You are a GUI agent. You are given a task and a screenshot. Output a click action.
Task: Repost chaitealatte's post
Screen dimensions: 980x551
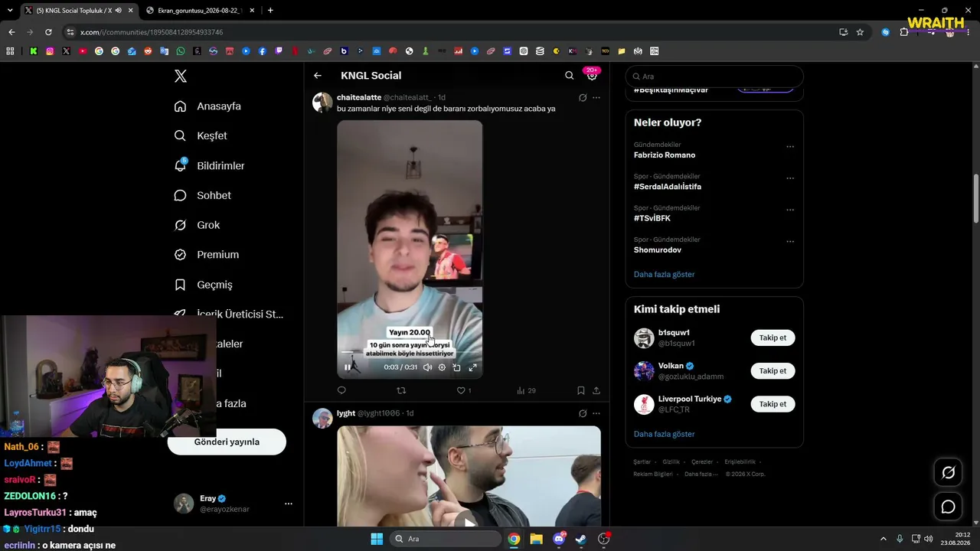coord(400,390)
